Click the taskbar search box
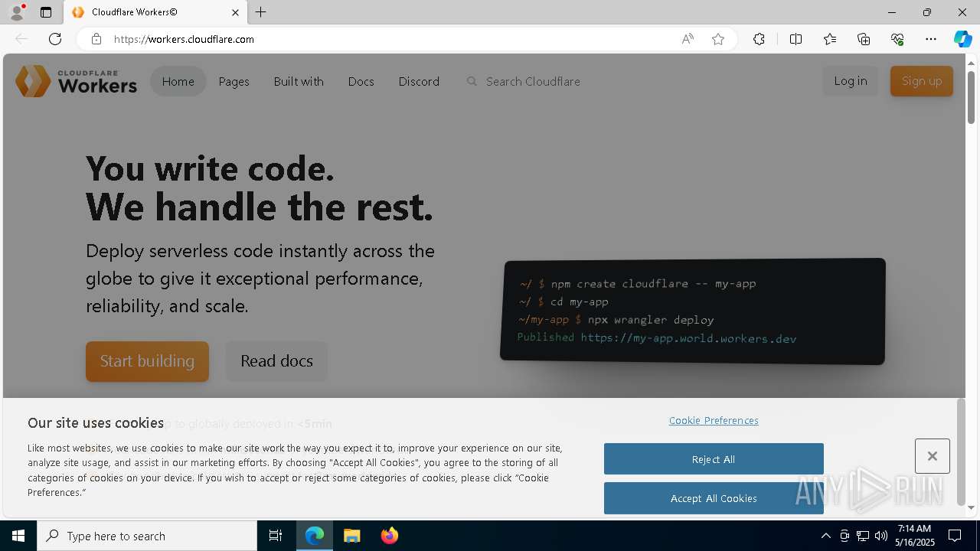This screenshot has width=980, height=551. click(147, 536)
